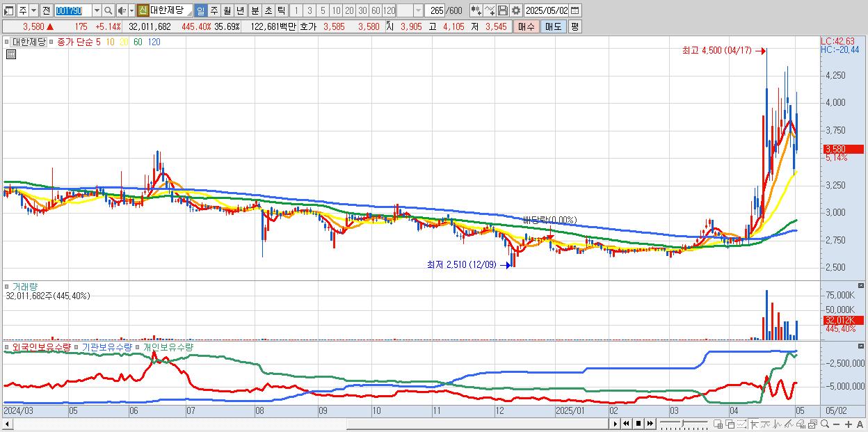
Task: Click the line-with-check chart tool icon
Action: [x=490, y=10]
